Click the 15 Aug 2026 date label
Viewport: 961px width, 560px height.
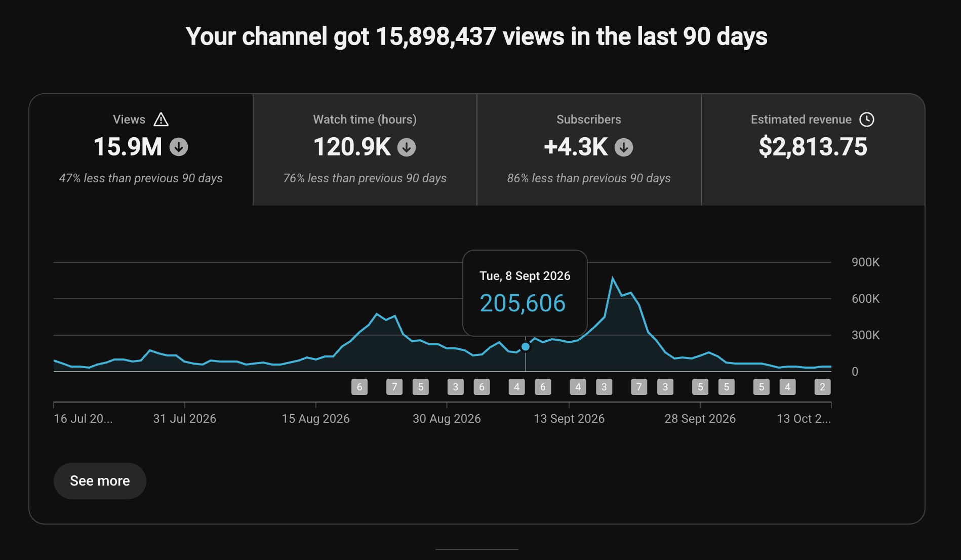tap(316, 419)
